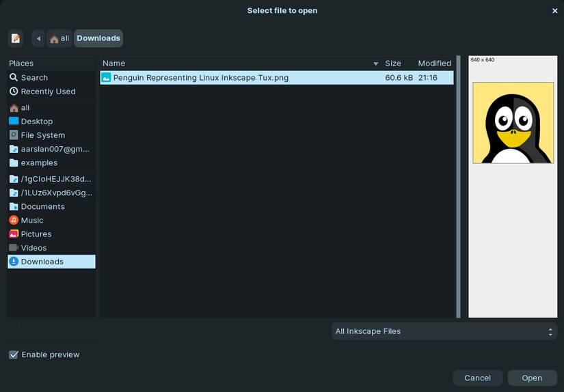The width and height of the screenshot is (564, 392).
Task: Click the Open button
Action: 532,378
